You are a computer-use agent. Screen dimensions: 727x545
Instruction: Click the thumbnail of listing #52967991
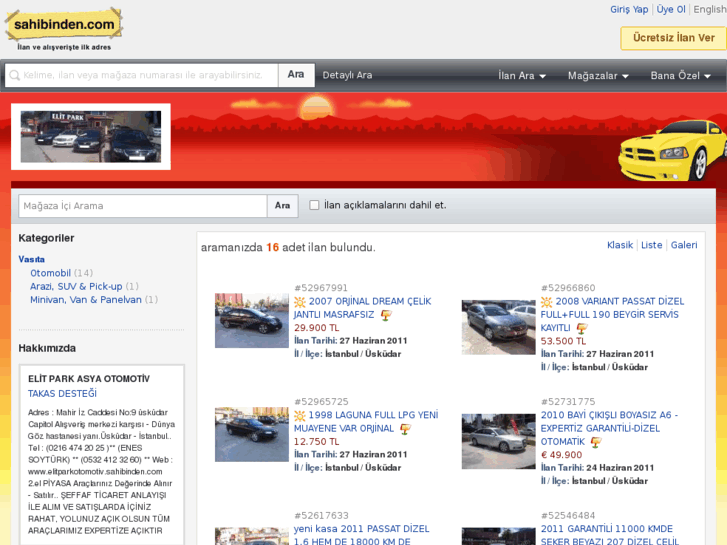252,321
